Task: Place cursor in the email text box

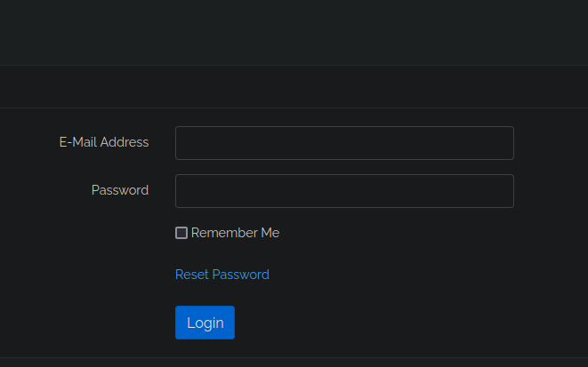Action: pos(344,143)
